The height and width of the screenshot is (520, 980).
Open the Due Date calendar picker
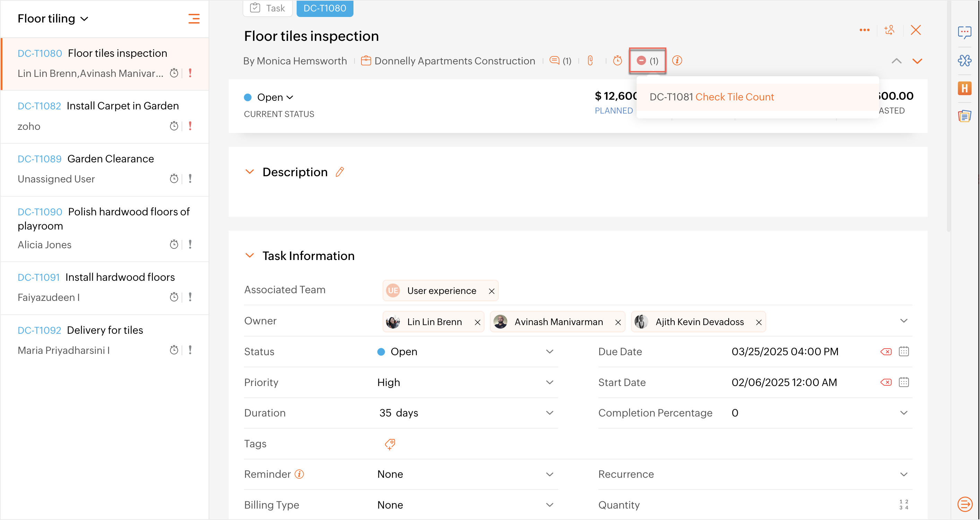[903, 352]
